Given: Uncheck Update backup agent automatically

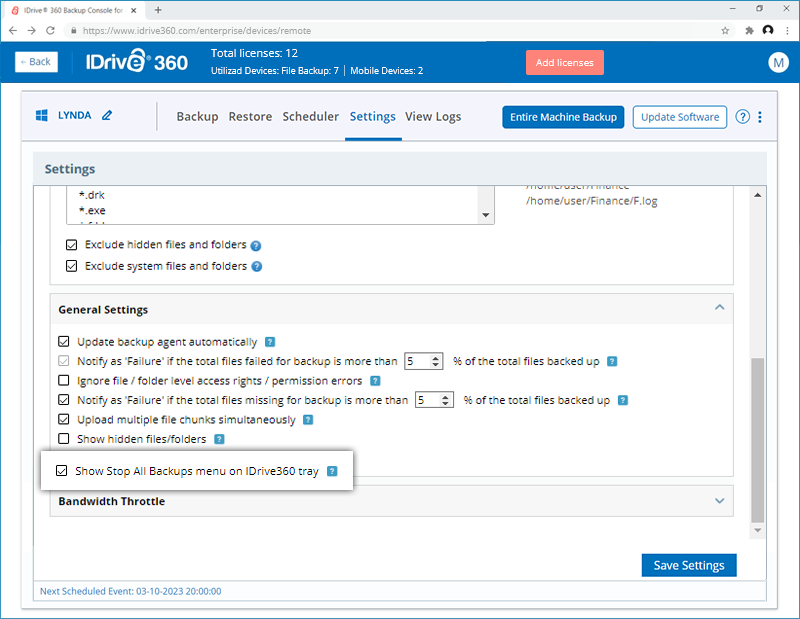Looking at the screenshot, I should pyautogui.click(x=63, y=341).
